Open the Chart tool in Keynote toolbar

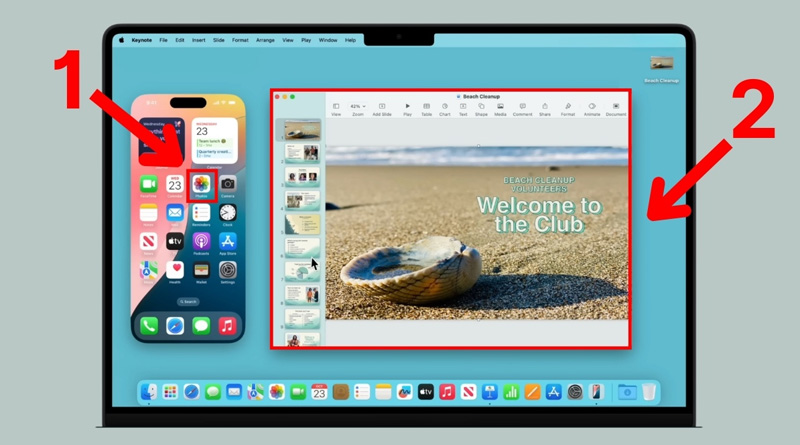(x=445, y=109)
